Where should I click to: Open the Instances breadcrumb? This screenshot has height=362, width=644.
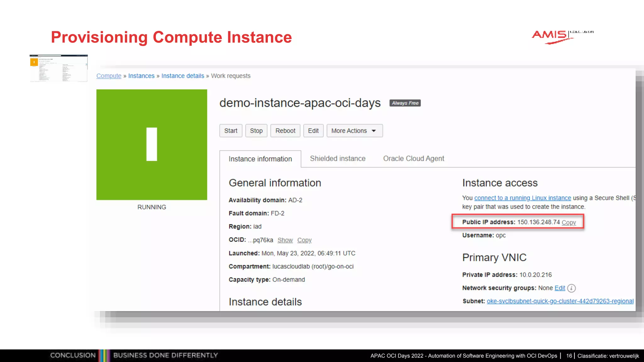click(x=141, y=76)
